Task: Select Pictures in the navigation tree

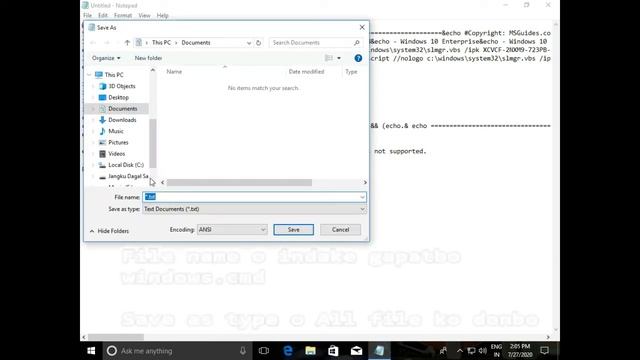Action: click(118, 142)
